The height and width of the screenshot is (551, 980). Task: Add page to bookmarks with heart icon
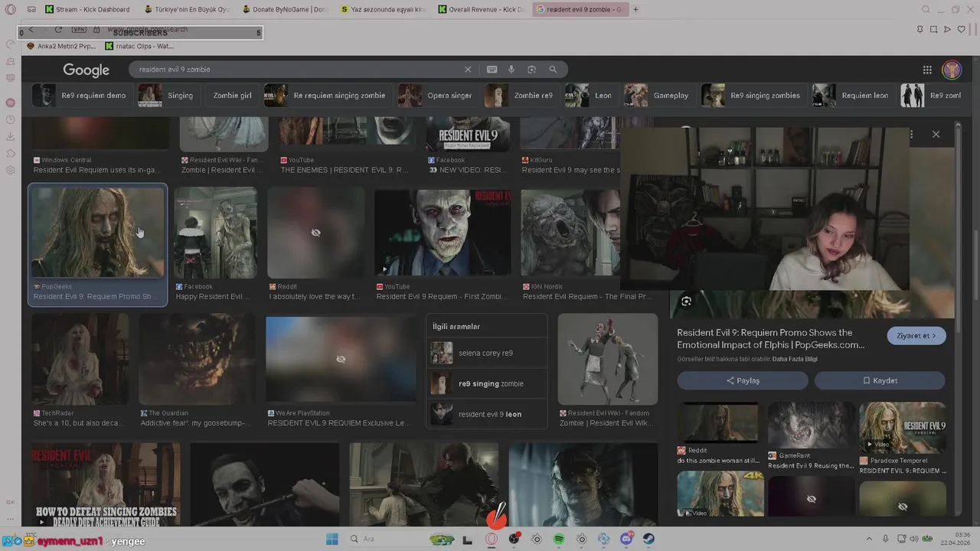[x=962, y=30]
